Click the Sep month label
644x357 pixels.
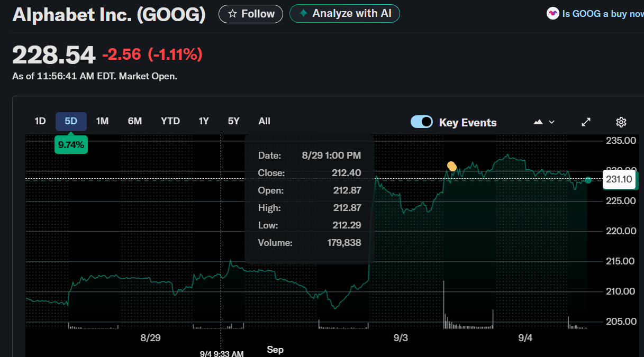click(x=275, y=350)
